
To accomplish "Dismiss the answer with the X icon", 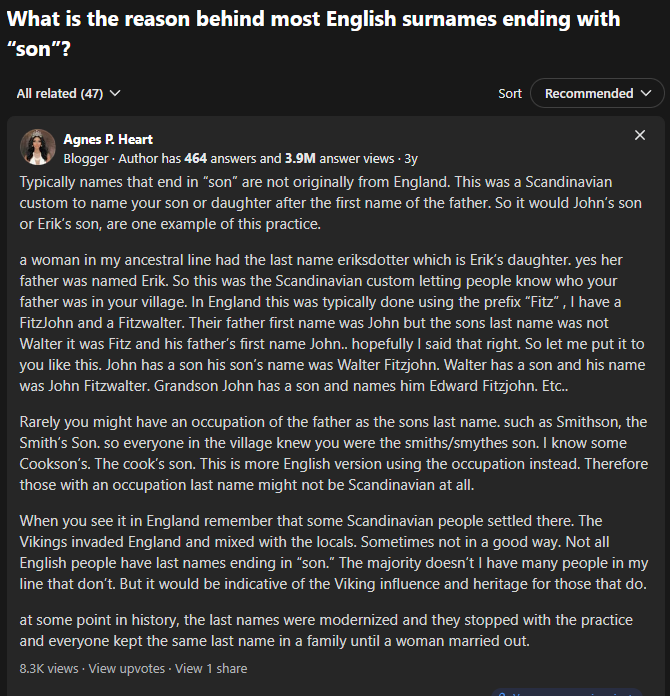I will click(x=639, y=135).
